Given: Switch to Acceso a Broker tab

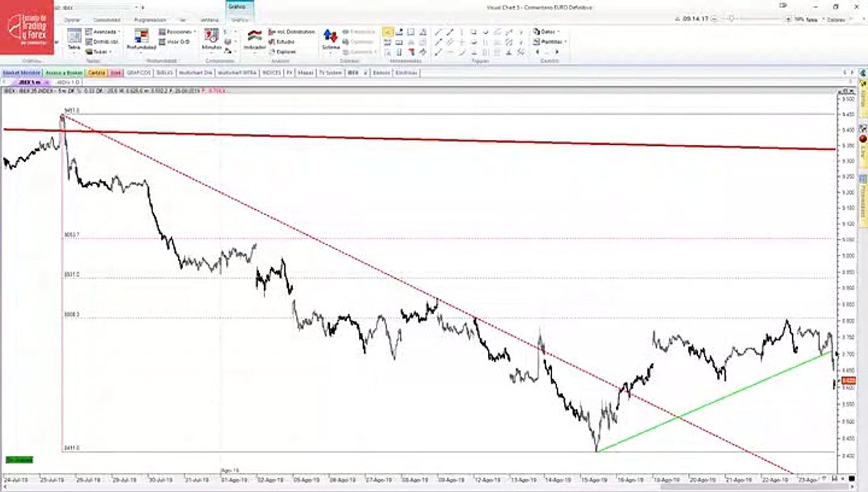Looking at the screenshot, I should [64, 72].
